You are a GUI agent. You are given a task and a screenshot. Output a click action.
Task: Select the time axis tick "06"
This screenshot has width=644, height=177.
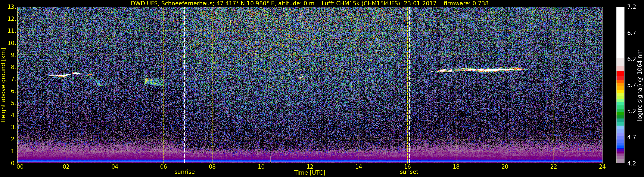pos(164,167)
